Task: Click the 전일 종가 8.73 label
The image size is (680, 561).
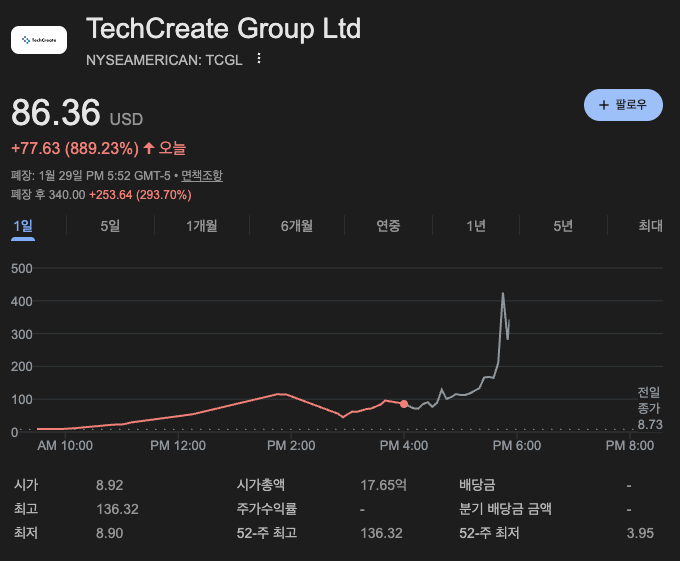Action: pos(649,408)
